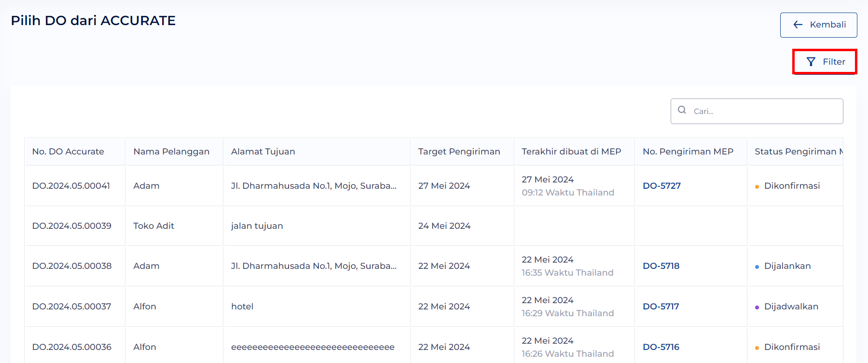This screenshot has width=868, height=363.
Task: Open shipment link DO-5718
Action: point(661,266)
